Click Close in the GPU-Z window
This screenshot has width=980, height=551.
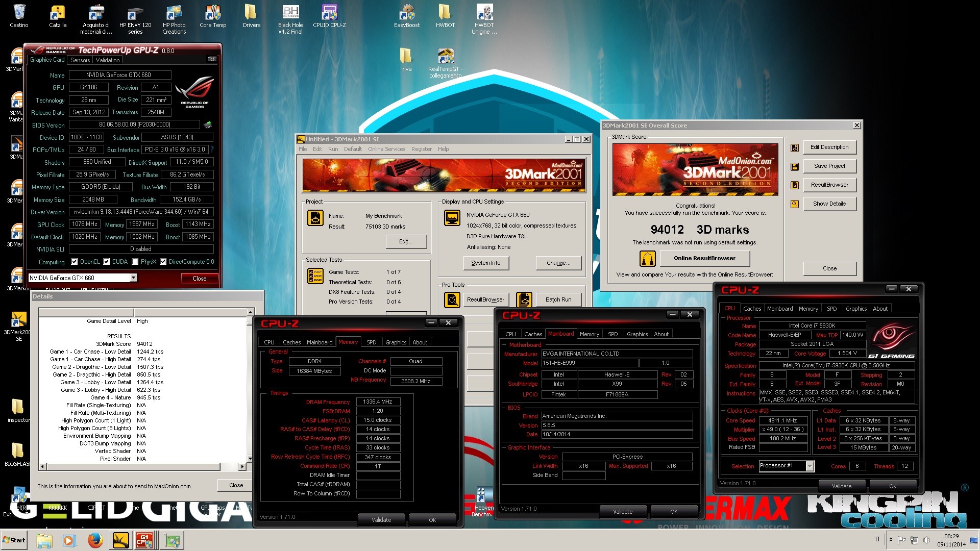pyautogui.click(x=200, y=279)
